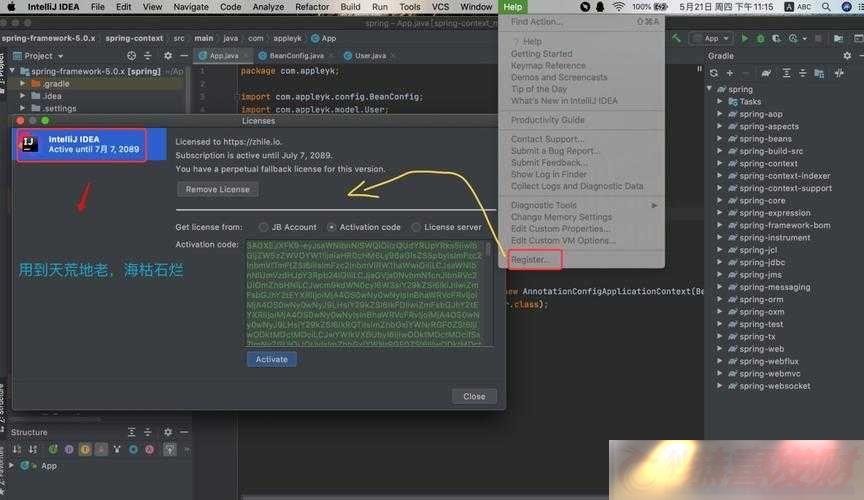The height and width of the screenshot is (500, 864).
Task: Switch to BeanConfig.java tab
Action: (x=296, y=56)
